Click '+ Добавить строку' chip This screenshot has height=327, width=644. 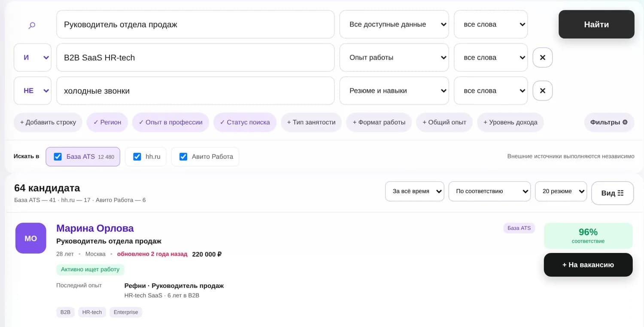(48, 122)
